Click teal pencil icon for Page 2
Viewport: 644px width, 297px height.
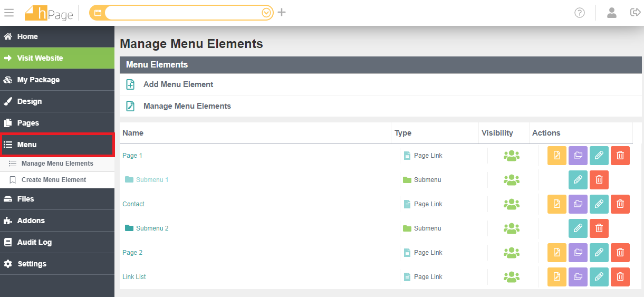(x=599, y=253)
